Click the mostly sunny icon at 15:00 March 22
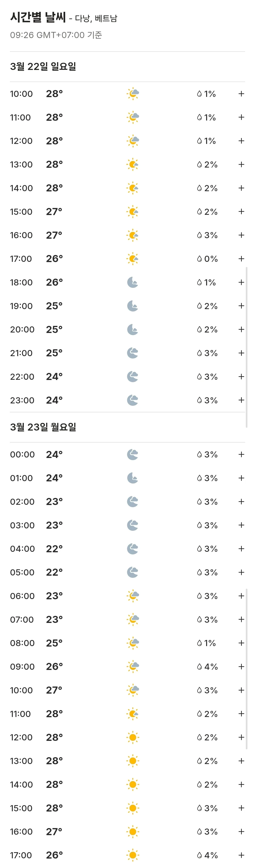The image size is (255, 868). (x=133, y=212)
